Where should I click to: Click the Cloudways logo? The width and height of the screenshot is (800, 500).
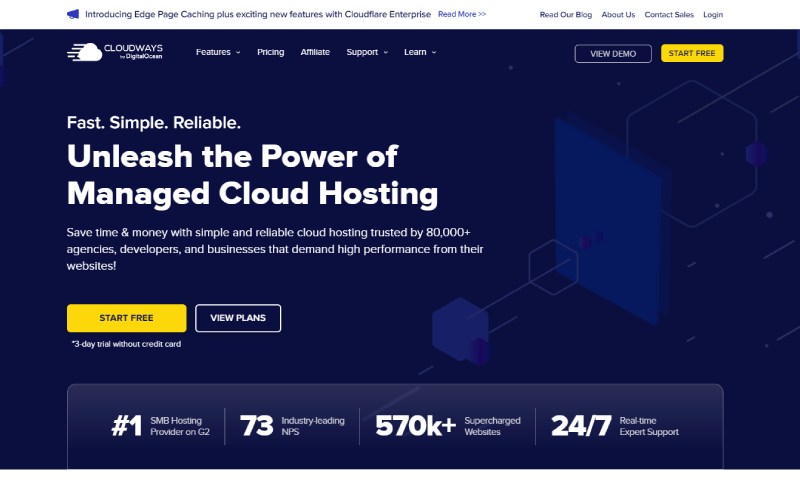click(115, 52)
